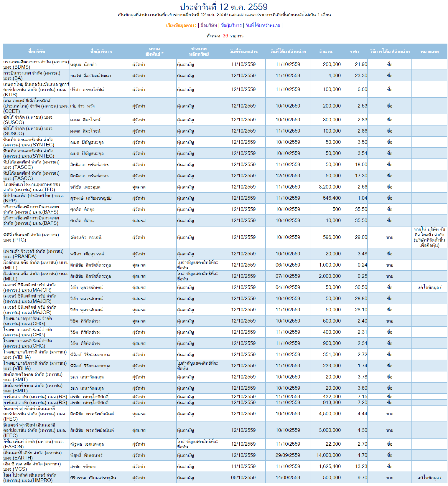This screenshot has width=448, height=486.
Task: Click the ราคา column header
Action: pos(354,52)
